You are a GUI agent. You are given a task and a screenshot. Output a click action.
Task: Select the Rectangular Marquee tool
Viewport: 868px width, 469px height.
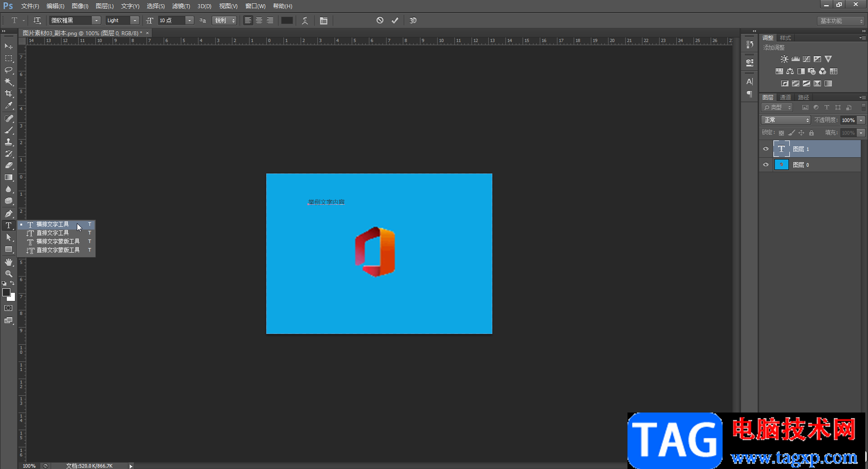coord(9,58)
